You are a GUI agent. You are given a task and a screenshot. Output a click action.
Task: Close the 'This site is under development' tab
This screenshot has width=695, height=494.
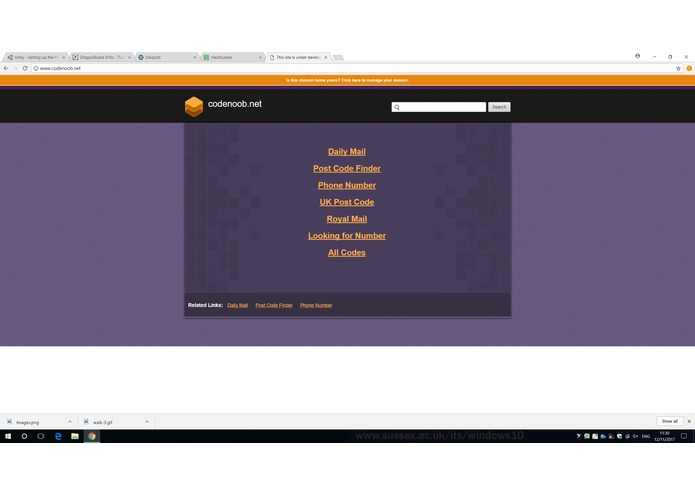click(326, 58)
